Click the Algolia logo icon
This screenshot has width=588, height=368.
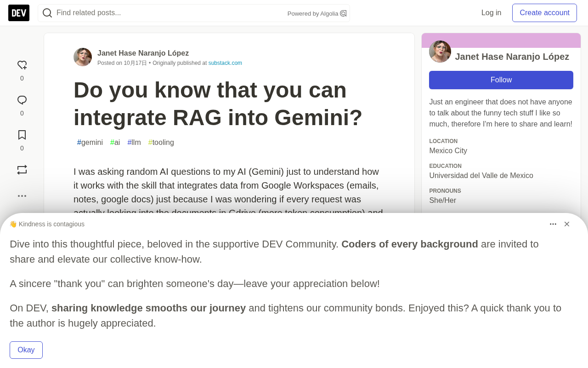(343, 13)
